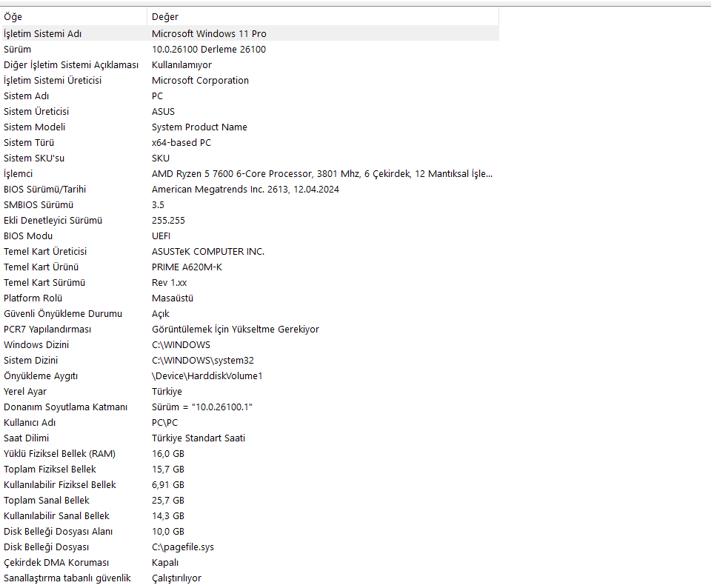Select 'Çekirdek DMA Koruması' row label
The width and height of the screenshot is (711, 588).
pos(56,563)
